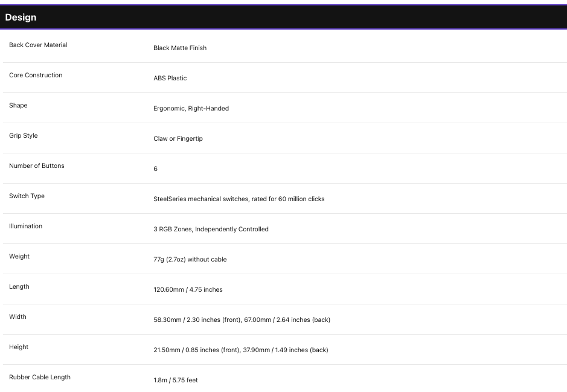Screen dimensions: 567x392
Task: Click the Black Matte Finish value
Action: 180,48
